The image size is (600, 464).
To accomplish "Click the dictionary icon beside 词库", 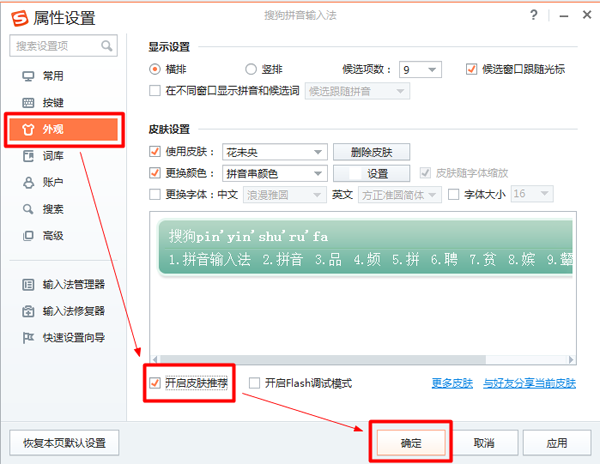I will tap(28, 156).
